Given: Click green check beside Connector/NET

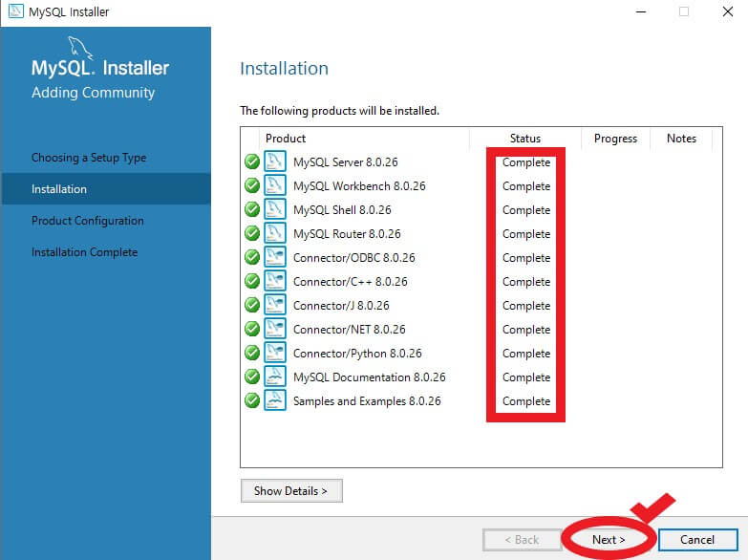Looking at the screenshot, I should pyautogui.click(x=252, y=329).
